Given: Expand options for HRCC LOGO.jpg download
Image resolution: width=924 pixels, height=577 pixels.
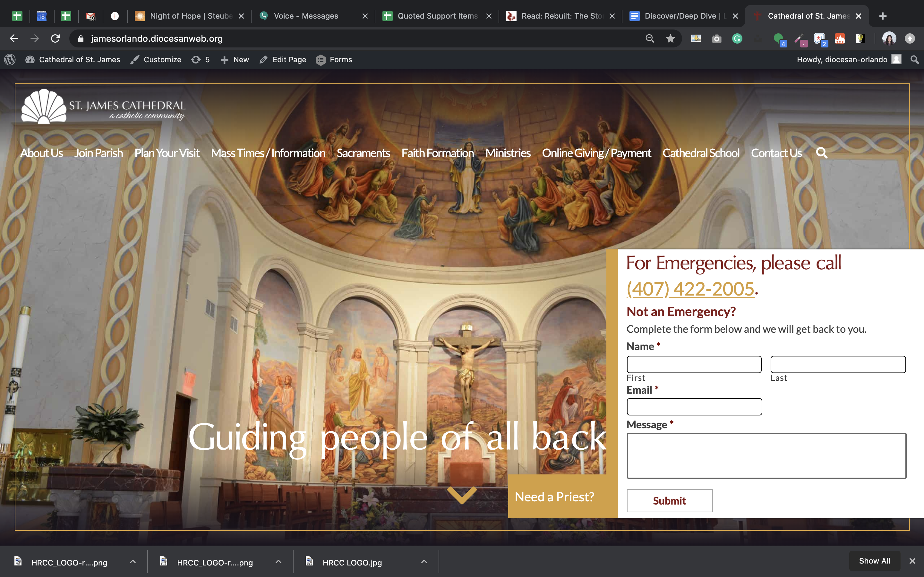Looking at the screenshot, I should coord(424,562).
